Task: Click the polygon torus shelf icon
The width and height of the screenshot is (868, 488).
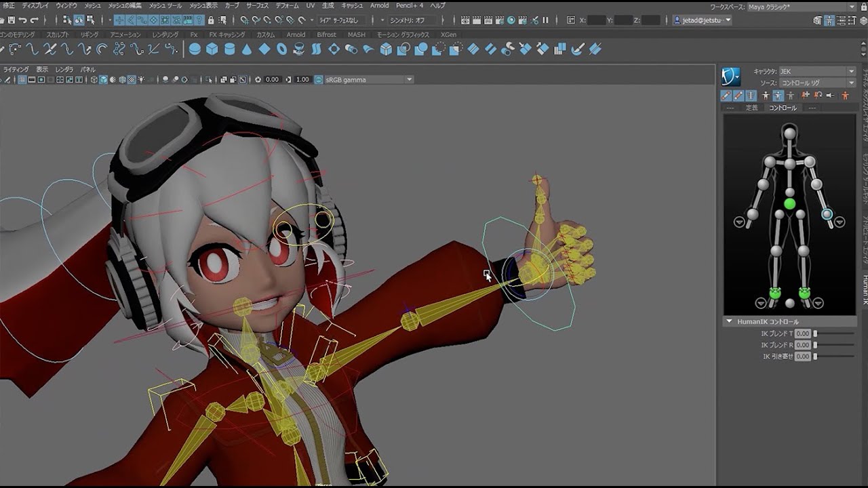Action: tap(281, 48)
